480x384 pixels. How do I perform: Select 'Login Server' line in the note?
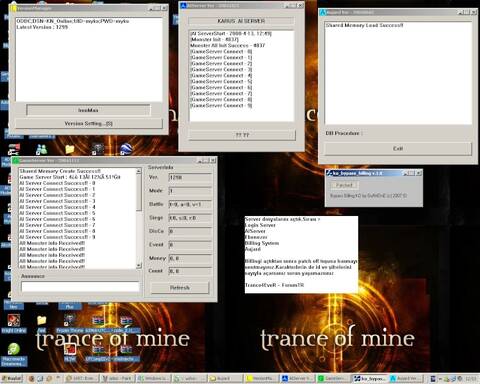[260, 225]
